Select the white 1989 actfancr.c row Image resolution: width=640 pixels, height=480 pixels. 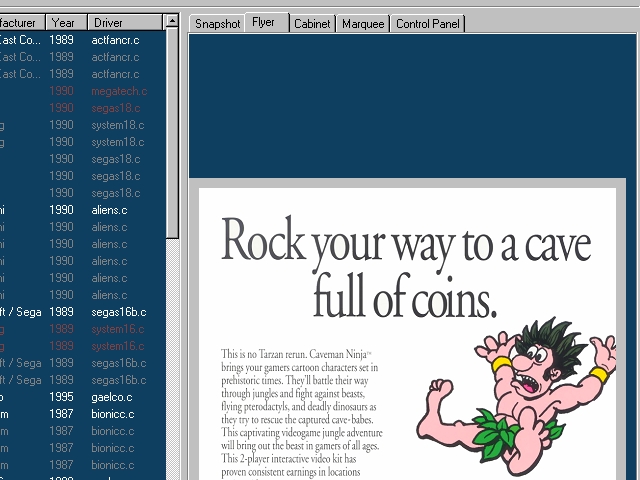(83, 40)
